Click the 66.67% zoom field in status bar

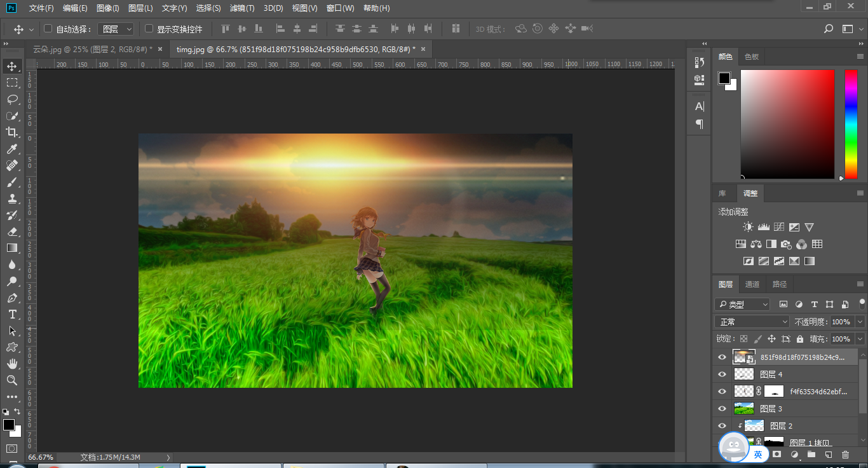[41, 457]
